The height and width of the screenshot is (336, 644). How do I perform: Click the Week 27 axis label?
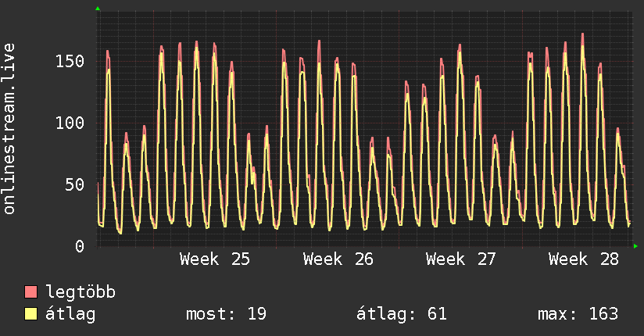coord(461,259)
